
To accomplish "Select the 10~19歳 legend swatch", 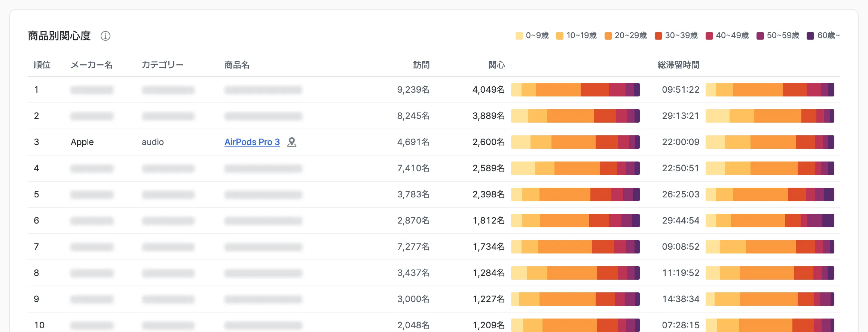I will tap(560, 36).
